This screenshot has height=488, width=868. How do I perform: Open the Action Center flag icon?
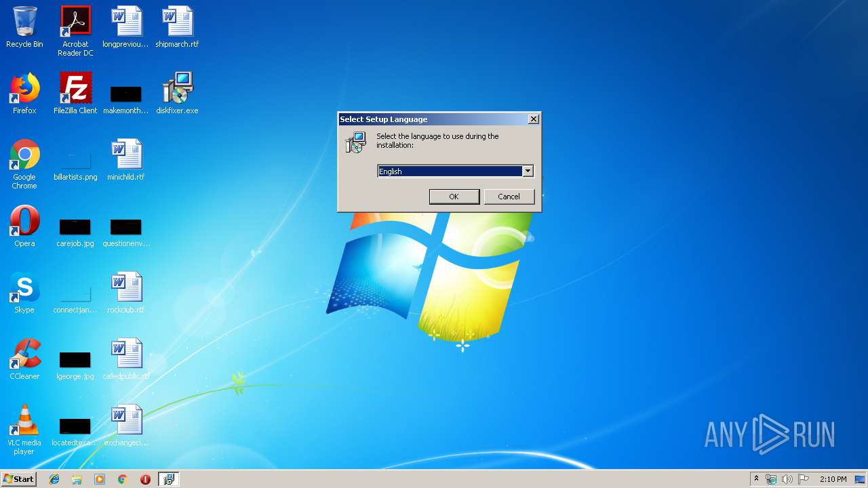pyautogui.click(x=804, y=479)
